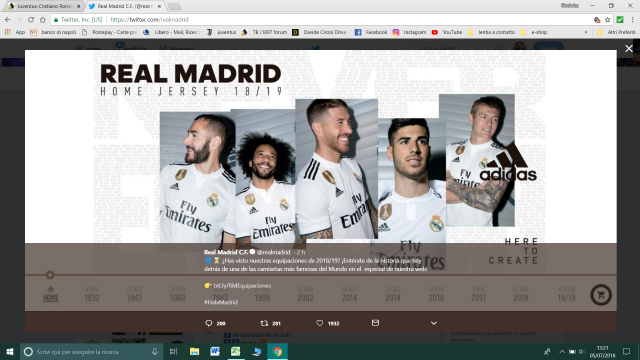
Task: Click the reply icon under the tweet
Action: 209,323
